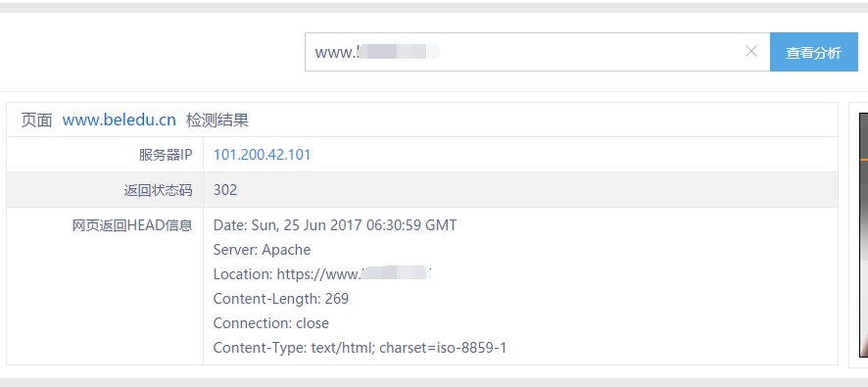Select the 服务器IP row label
This screenshot has height=387, width=868.
pyautogui.click(x=166, y=155)
